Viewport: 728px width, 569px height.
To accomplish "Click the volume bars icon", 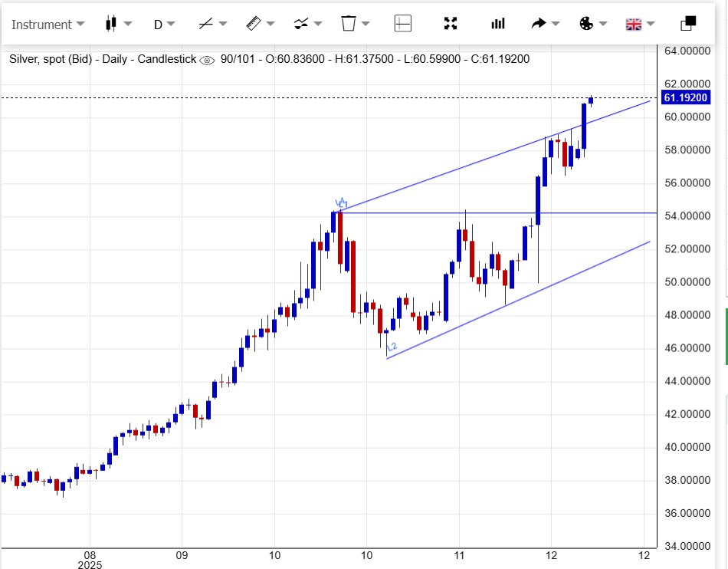I will pyautogui.click(x=498, y=24).
